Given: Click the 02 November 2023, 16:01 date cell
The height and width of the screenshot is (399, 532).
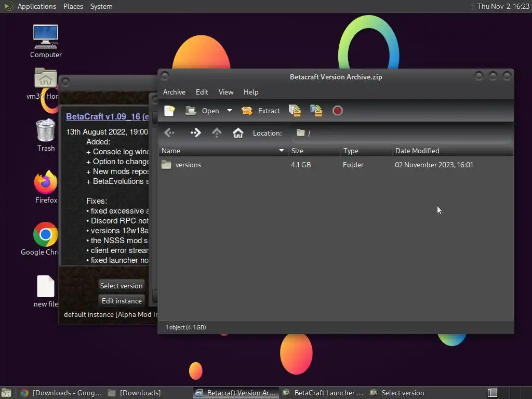Looking at the screenshot, I should click(x=434, y=165).
